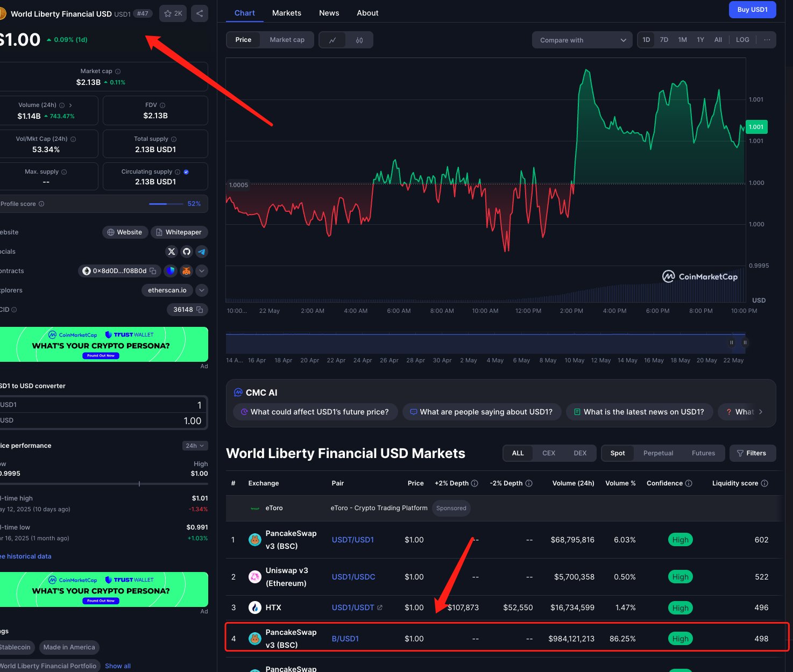Viewport: 793px width, 672px height.
Task: Open the 24h price performance dropdown
Action: pos(194,446)
